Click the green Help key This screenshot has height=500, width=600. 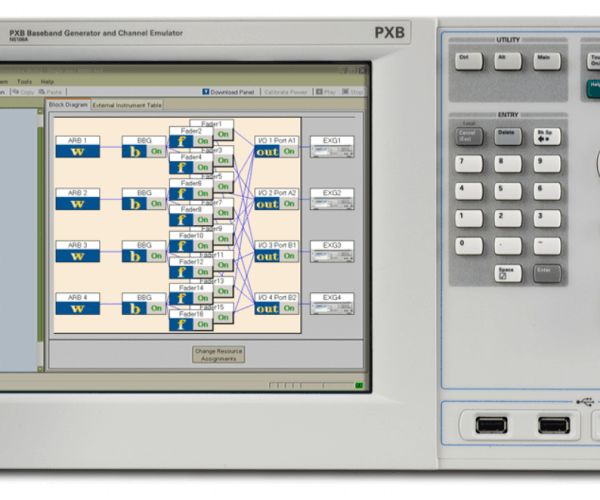click(x=593, y=89)
